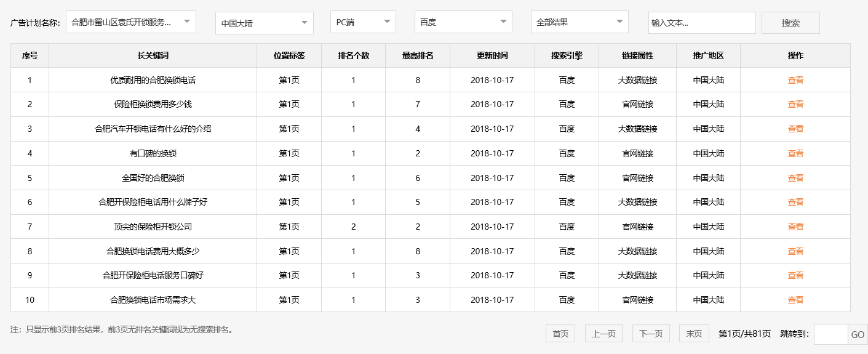Click the 上一页 previous page button
The height and width of the screenshot is (354, 868).
(603, 334)
